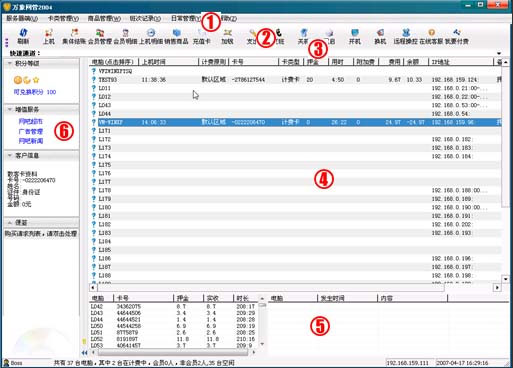Collapse the 积分等级 panel
The image size is (513, 368).
point(10,63)
